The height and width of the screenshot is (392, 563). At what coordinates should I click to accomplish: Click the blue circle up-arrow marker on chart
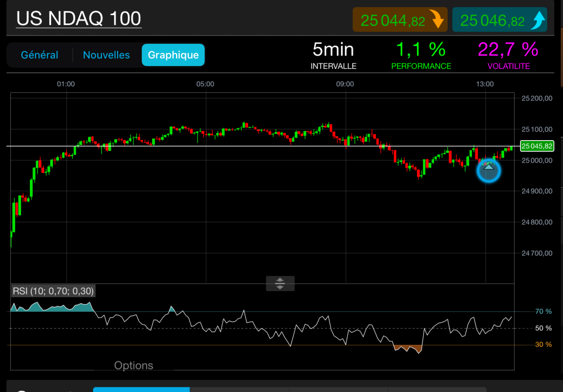tap(489, 171)
